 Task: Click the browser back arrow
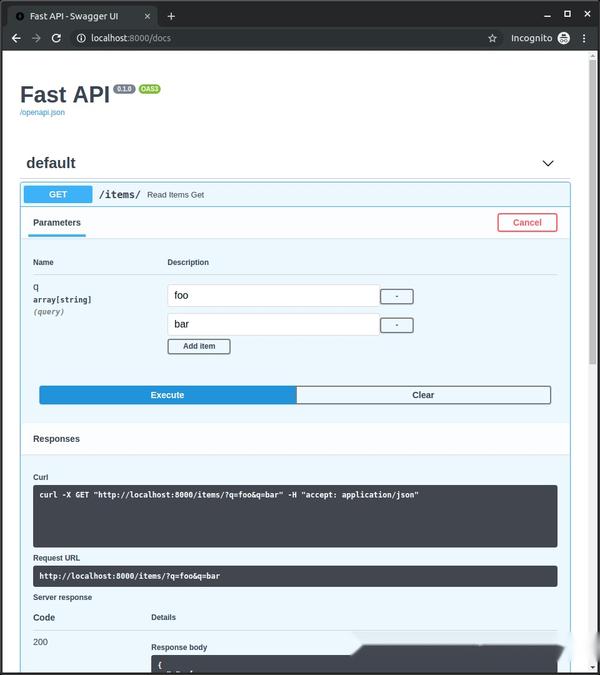tap(16, 38)
